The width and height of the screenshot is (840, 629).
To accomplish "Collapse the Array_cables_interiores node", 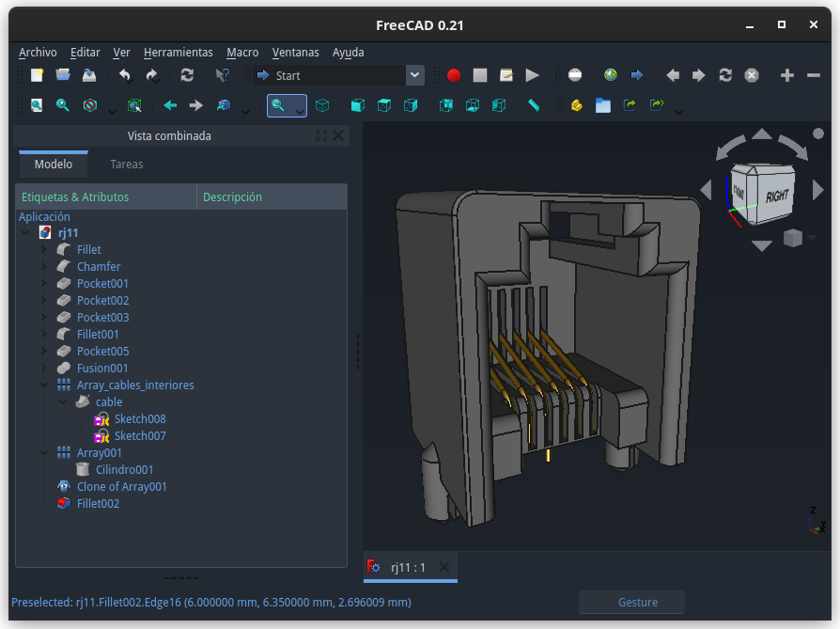I will 44,385.
